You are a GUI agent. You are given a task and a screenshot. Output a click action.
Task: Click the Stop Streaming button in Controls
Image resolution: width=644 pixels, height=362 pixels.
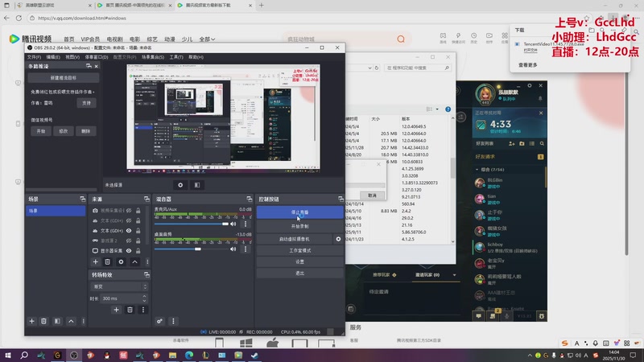point(299,212)
